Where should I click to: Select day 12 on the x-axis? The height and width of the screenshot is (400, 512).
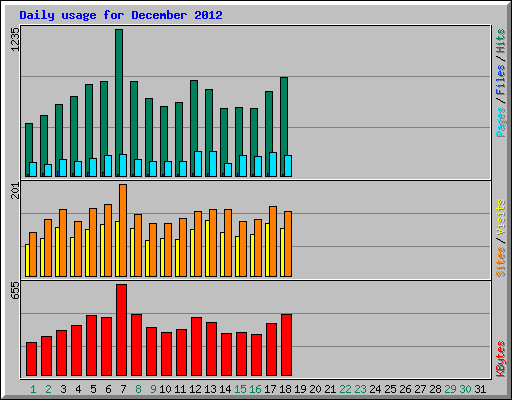tap(195, 389)
